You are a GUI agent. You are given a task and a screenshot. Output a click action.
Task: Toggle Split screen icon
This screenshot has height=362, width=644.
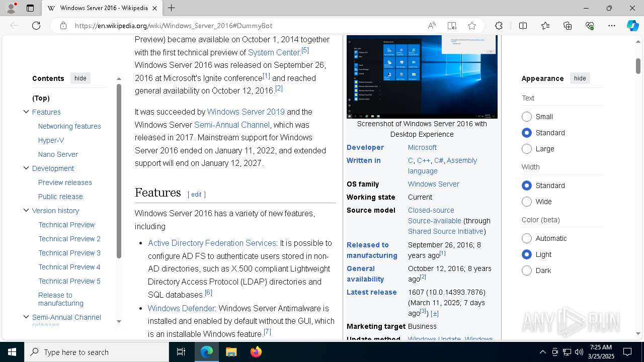(x=523, y=26)
